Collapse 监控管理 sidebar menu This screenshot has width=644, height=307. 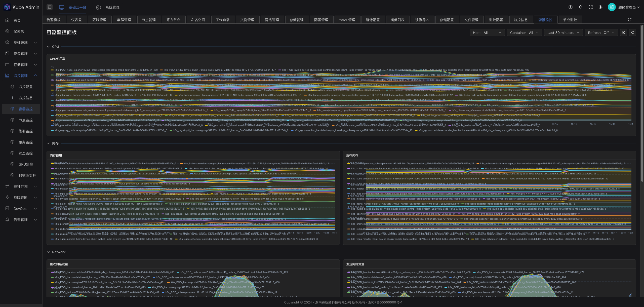(21, 76)
